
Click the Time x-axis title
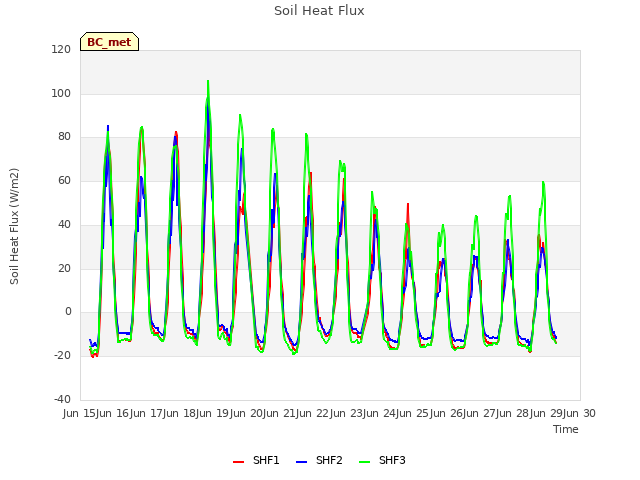coord(566,429)
